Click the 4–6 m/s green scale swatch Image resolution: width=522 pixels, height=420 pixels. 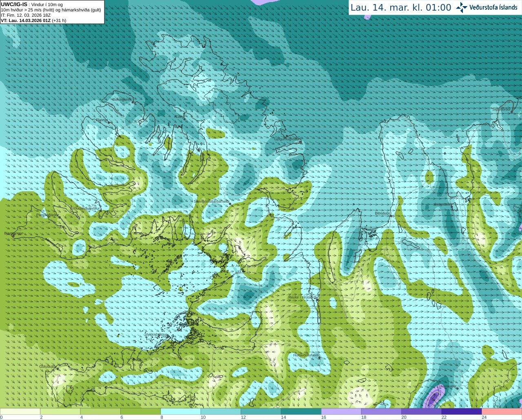[x=100, y=411]
